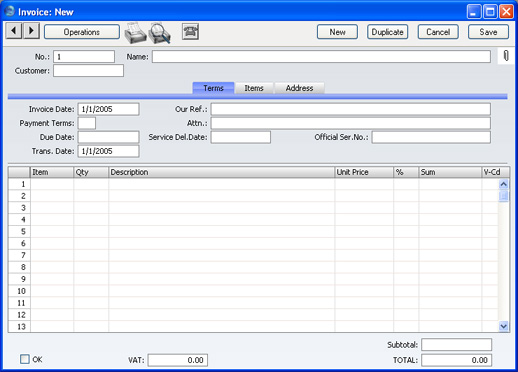
Task: Select row number 2 in grid
Action: 19,196
